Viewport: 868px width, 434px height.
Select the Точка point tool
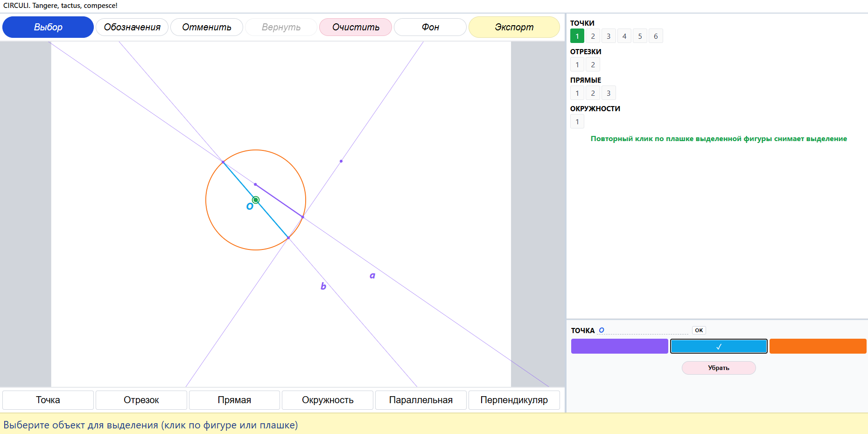[x=48, y=400]
